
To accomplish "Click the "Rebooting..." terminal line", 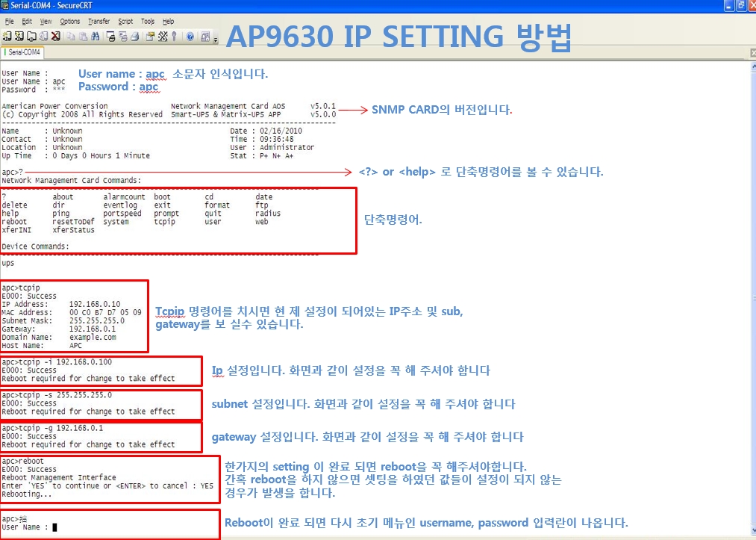I will (x=27, y=494).
